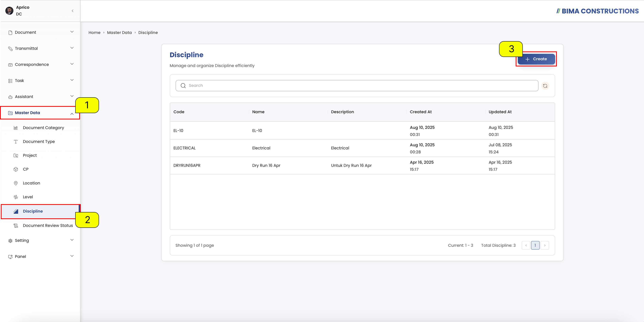Click the CP cube icon
644x322 pixels.
pos(16,169)
